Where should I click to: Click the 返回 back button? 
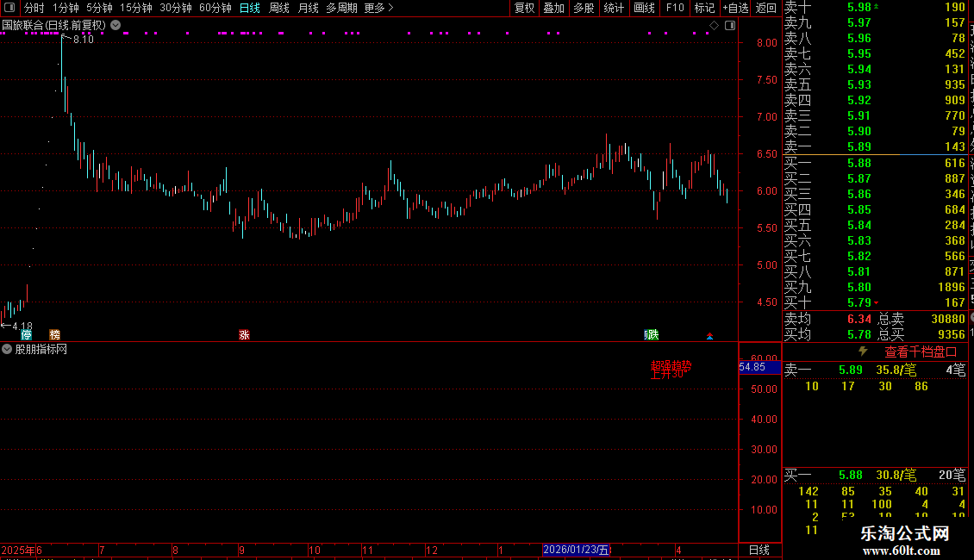tap(766, 8)
